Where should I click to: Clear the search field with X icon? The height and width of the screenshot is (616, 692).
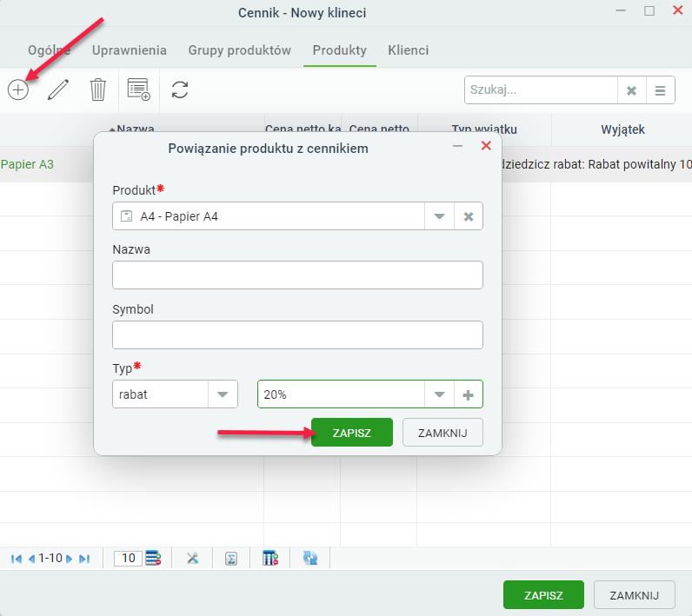(631, 90)
